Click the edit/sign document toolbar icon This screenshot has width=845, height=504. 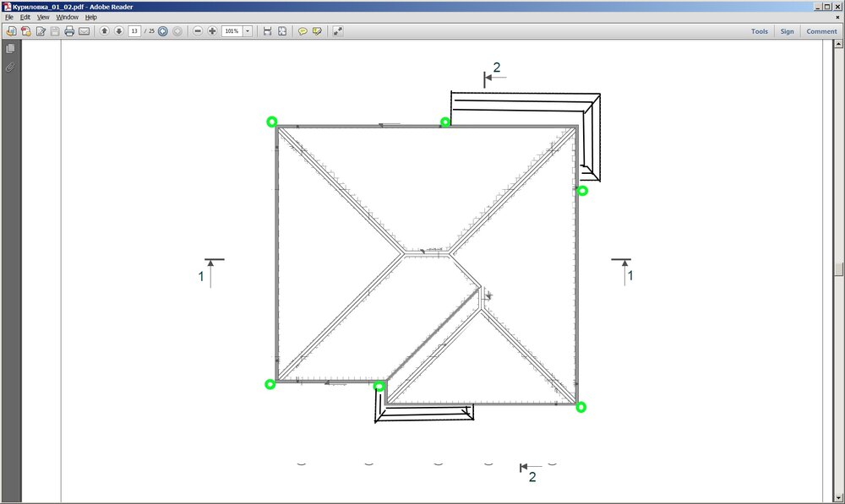pyautogui.click(x=41, y=31)
